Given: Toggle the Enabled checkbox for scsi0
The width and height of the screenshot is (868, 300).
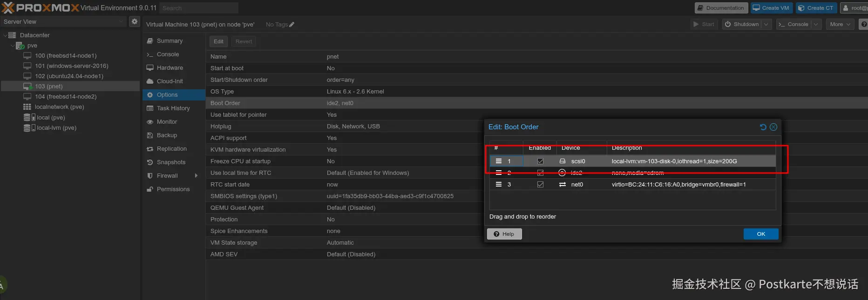Looking at the screenshot, I should (x=540, y=161).
